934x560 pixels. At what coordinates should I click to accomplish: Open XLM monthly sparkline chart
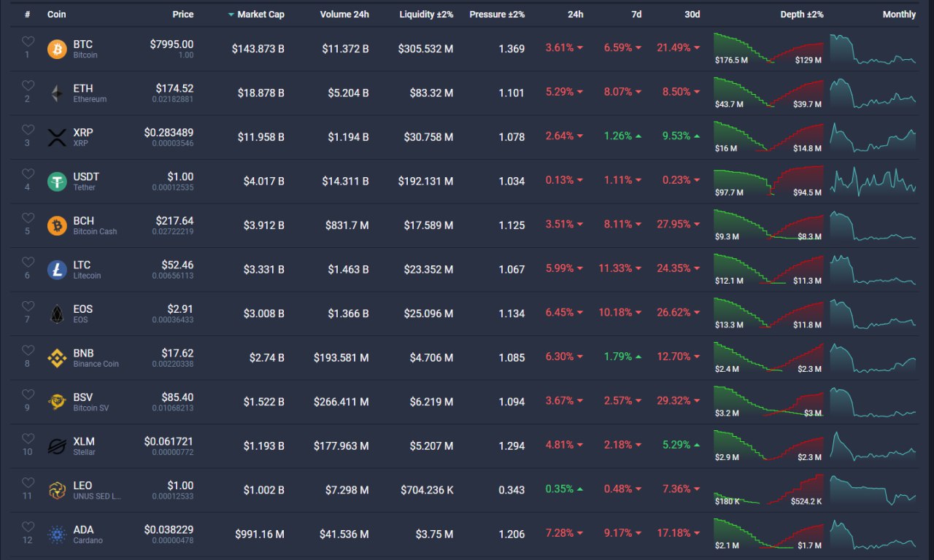coord(873,446)
